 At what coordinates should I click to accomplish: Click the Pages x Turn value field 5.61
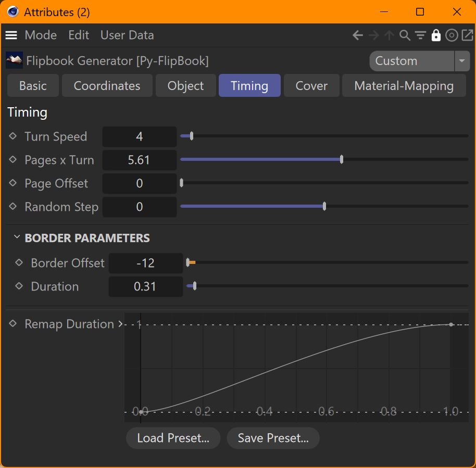click(140, 160)
